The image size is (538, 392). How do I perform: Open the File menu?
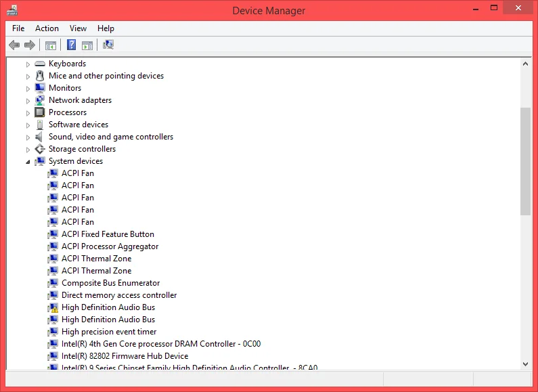click(x=18, y=28)
